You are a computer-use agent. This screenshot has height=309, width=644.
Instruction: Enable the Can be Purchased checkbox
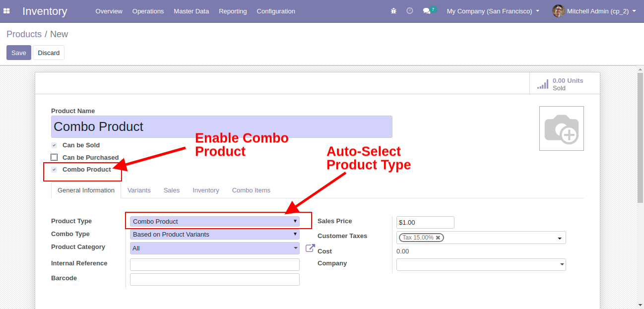[x=54, y=158]
